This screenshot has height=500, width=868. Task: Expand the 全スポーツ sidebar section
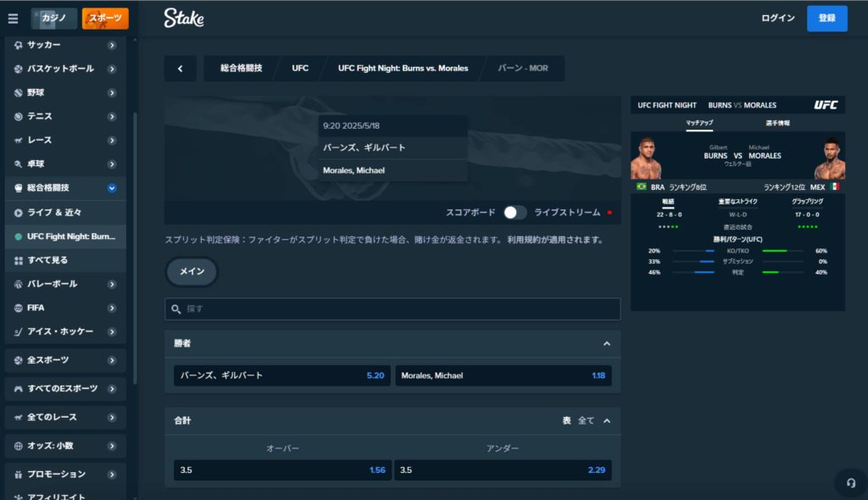112,360
